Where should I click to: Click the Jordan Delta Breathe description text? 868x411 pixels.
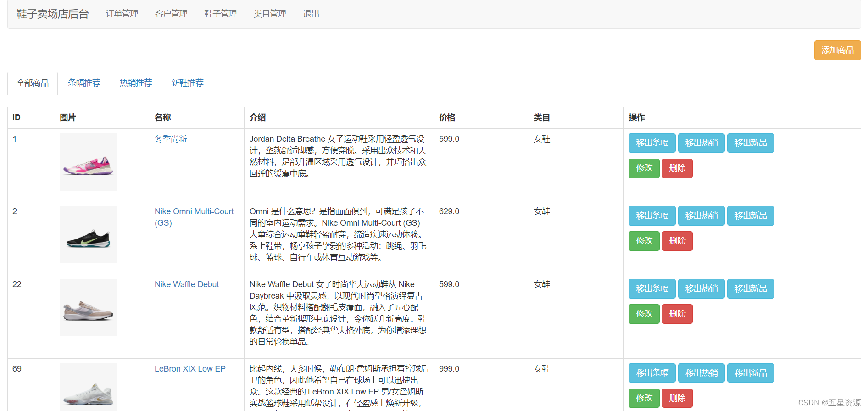point(338,156)
